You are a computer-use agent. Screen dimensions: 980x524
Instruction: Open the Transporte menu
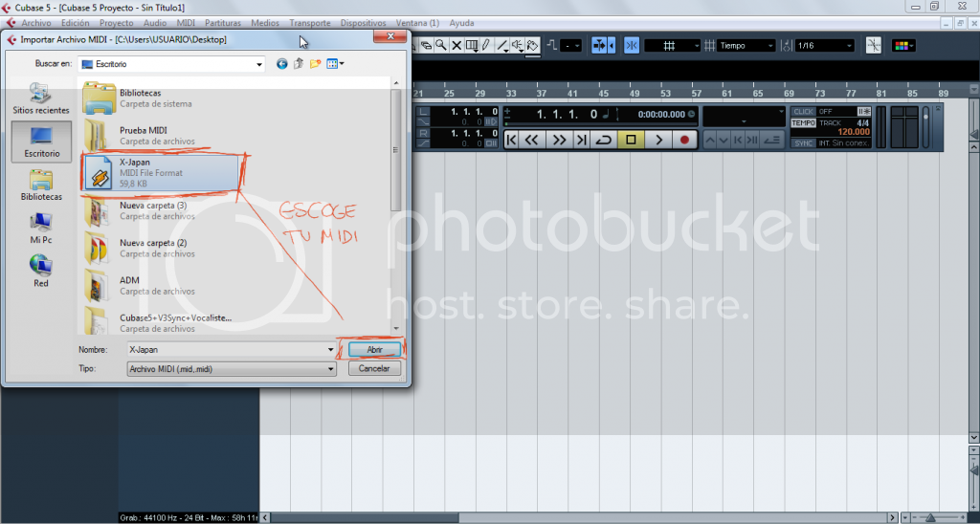coord(310,23)
